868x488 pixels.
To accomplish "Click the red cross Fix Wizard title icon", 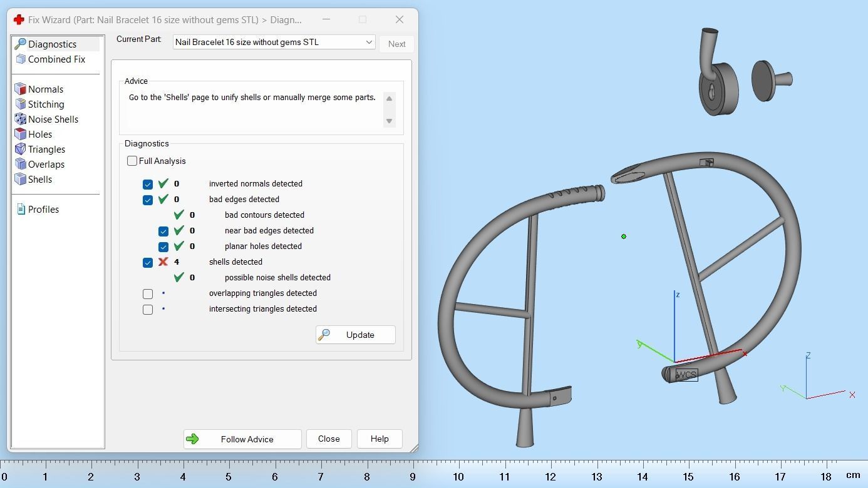I will tap(19, 19).
